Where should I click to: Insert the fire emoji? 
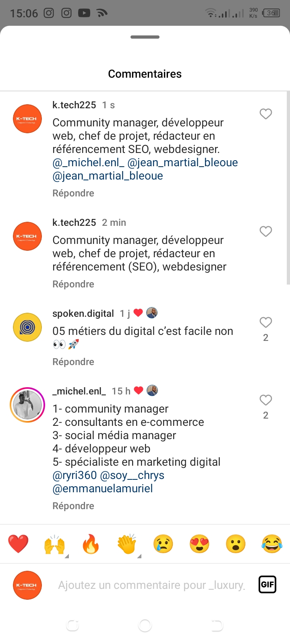pos(91,544)
